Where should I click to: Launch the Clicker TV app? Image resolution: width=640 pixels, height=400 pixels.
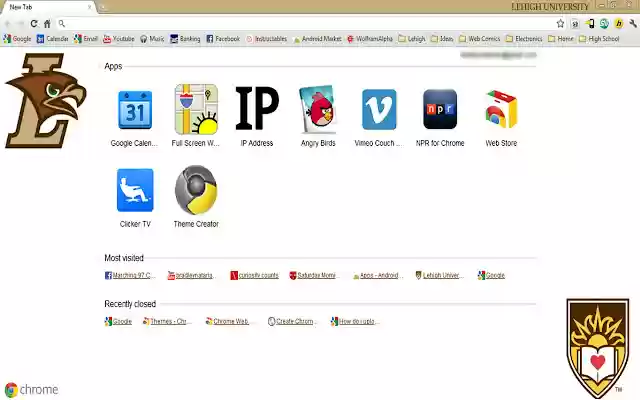[x=135, y=198]
